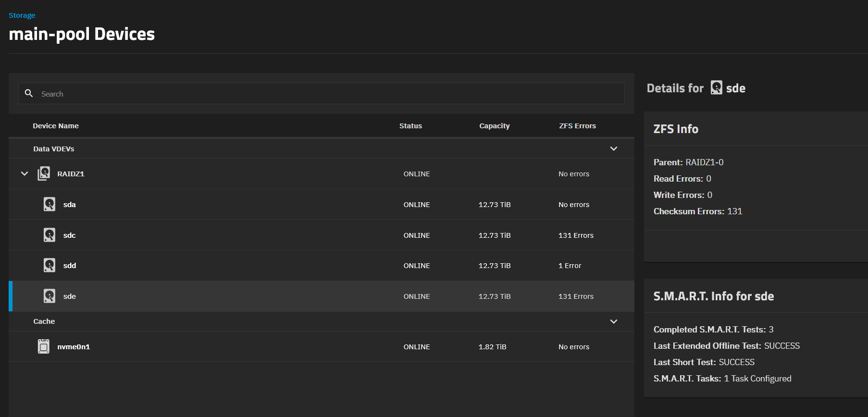Collapse the RAIDZ1 tree node
The image size is (868, 417).
25,173
